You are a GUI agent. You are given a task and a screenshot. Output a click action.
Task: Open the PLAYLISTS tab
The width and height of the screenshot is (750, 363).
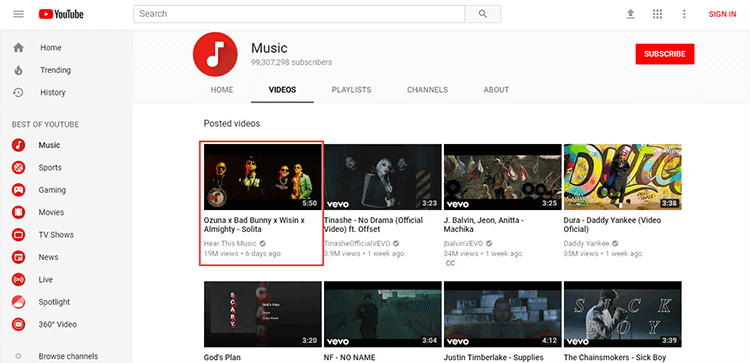click(352, 89)
